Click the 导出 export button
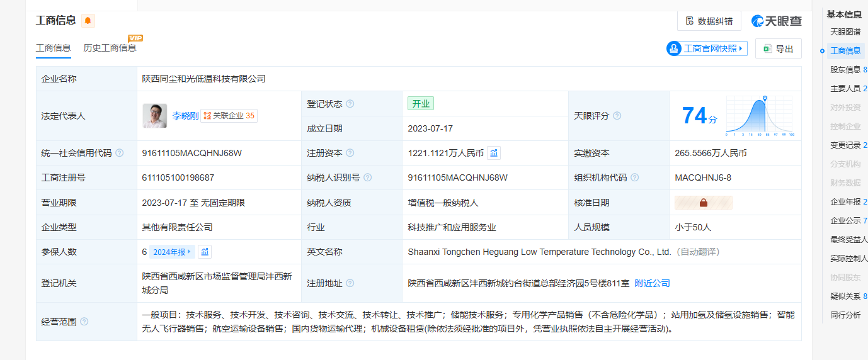 coord(778,48)
